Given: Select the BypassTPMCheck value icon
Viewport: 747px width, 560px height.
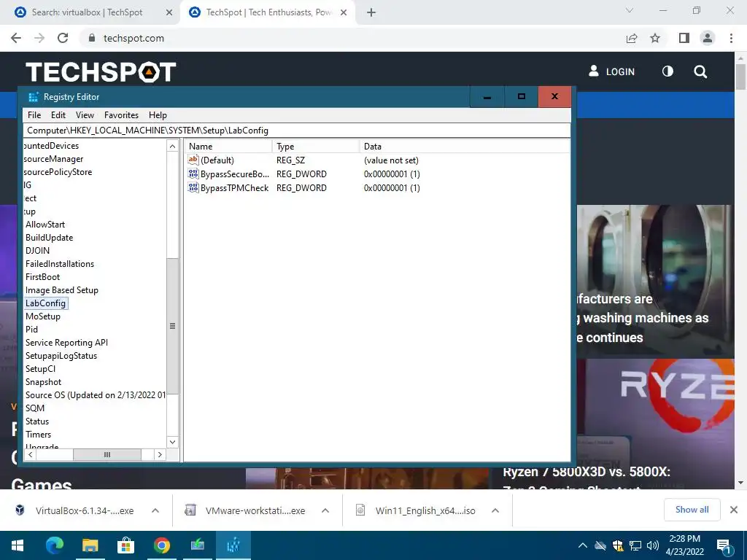Looking at the screenshot, I should (x=193, y=187).
